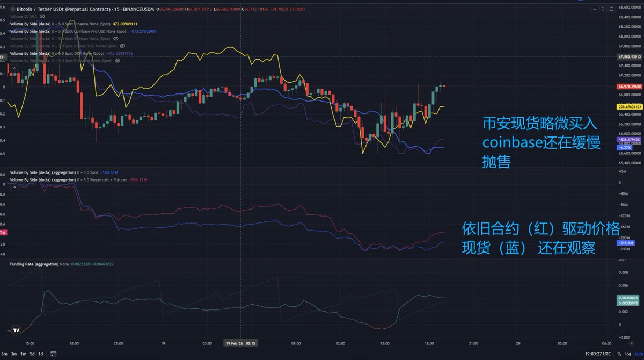Select the 1d date range tab
Viewport: 644px width, 360px height.
point(41,354)
